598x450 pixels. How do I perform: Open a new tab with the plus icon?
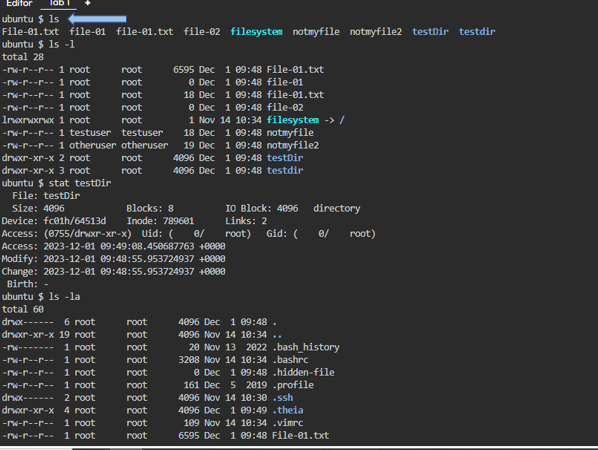pos(87,3)
